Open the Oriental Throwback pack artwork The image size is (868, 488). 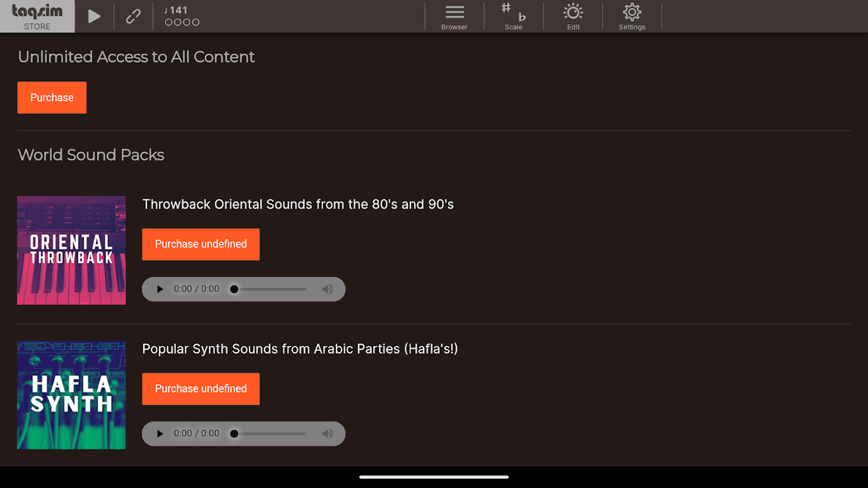click(71, 250)
